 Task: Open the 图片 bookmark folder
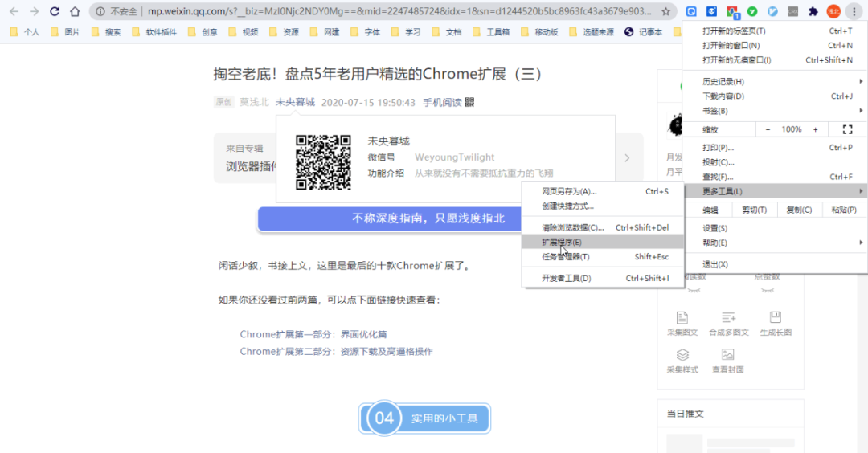(x=65, y=32)
